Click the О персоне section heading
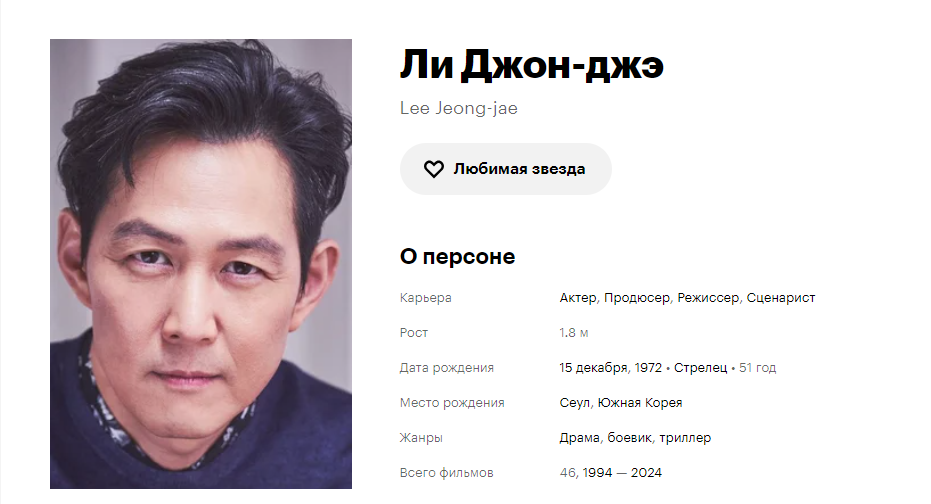 pos(457,257)
